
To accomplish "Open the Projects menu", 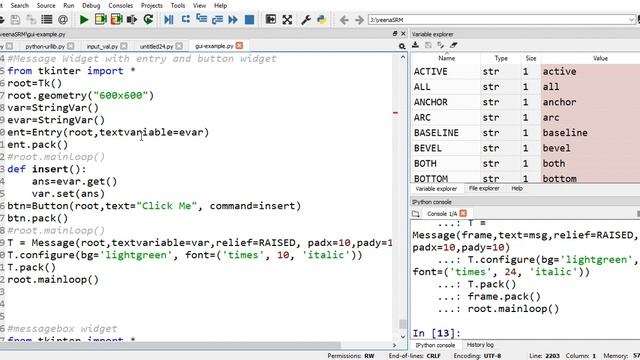I will [151, 5].
